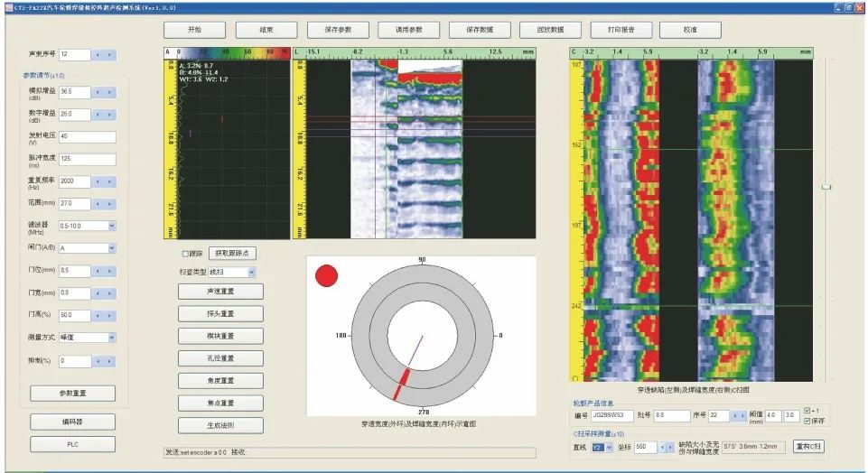The image size is (868, 473).
Task: Click the 发射电压 transmit voltage field
Action: click(88, 136)
